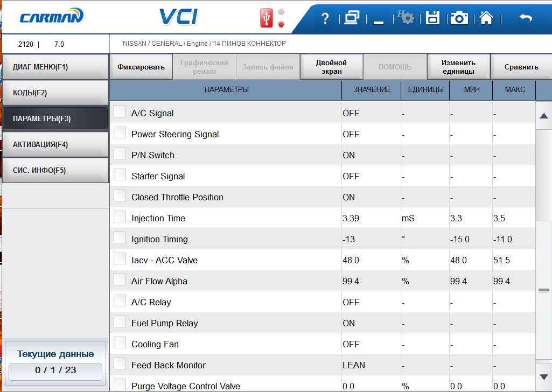This screenshot has width=552, height=392.
Task: Click the Запись файла button
Action: (268, 67)
